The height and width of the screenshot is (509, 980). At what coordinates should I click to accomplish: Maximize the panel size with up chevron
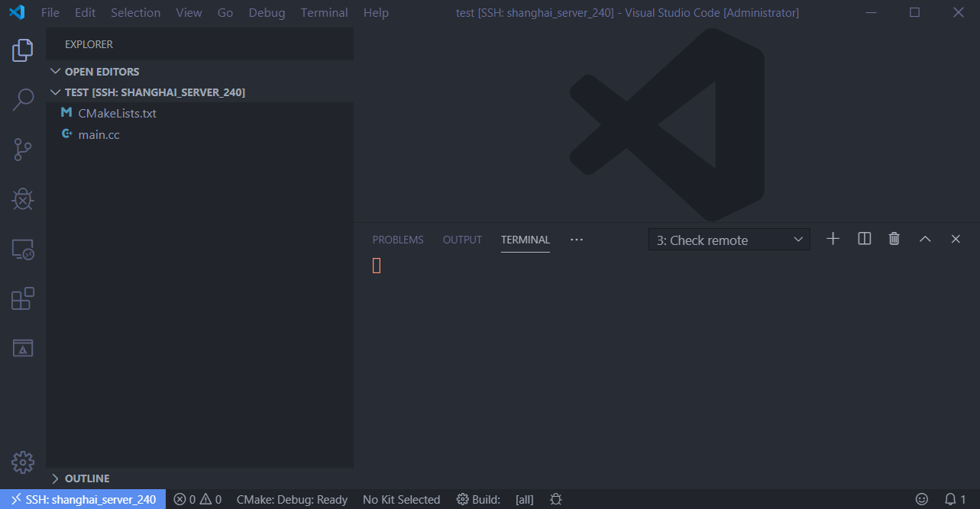(x=925, y=239)
